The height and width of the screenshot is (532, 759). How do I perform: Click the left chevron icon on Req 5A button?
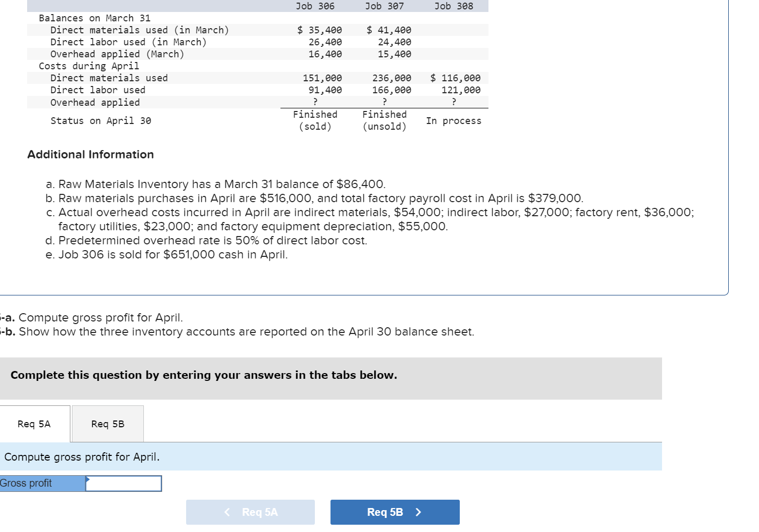(227, 512)
